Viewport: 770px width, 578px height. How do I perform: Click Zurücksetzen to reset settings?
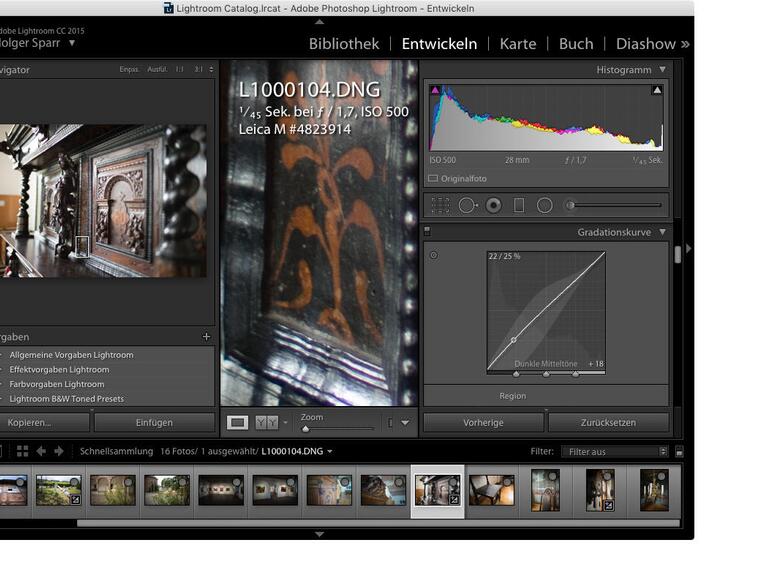point(608,422)
